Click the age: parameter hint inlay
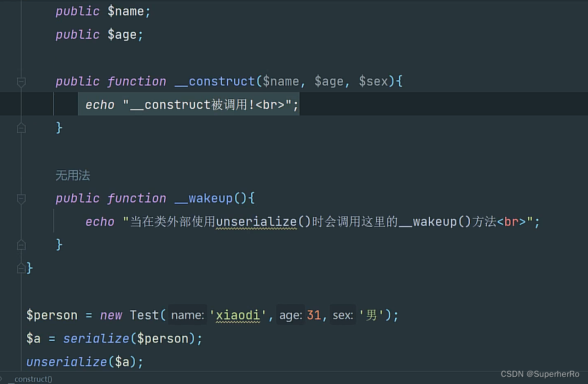The width and height of the screenshot is (588, 384). 290,315
